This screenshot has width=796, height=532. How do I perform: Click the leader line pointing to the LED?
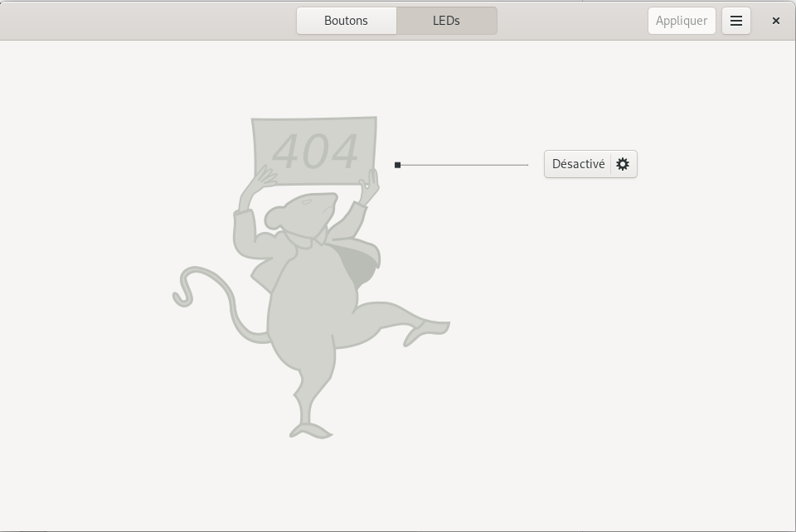[x=464, y=164]
